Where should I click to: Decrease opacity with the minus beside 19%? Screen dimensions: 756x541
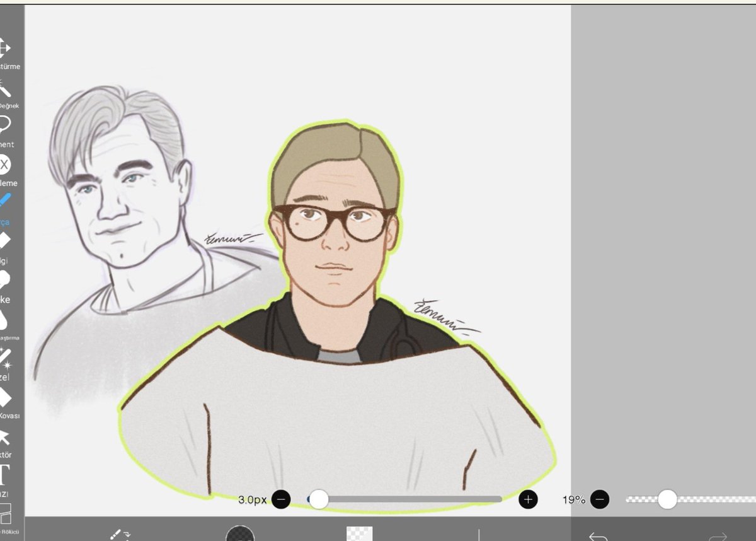(x=600, y=500)
